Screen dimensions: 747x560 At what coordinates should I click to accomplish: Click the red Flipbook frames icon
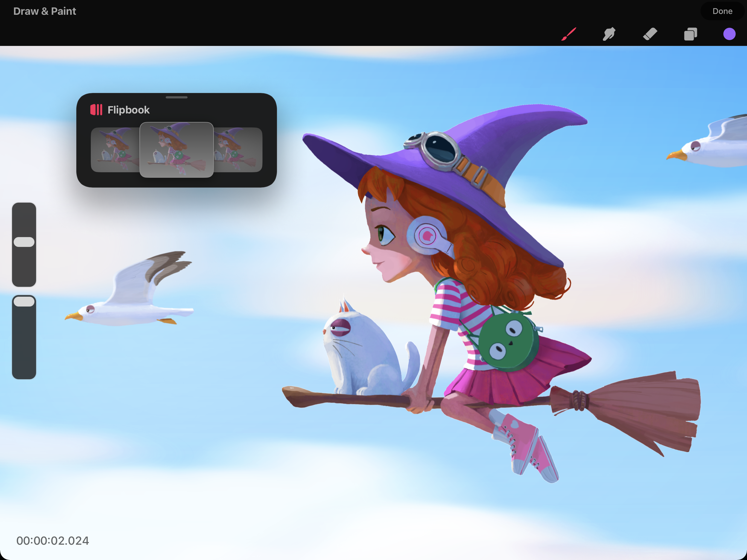(x=96, y=110)
